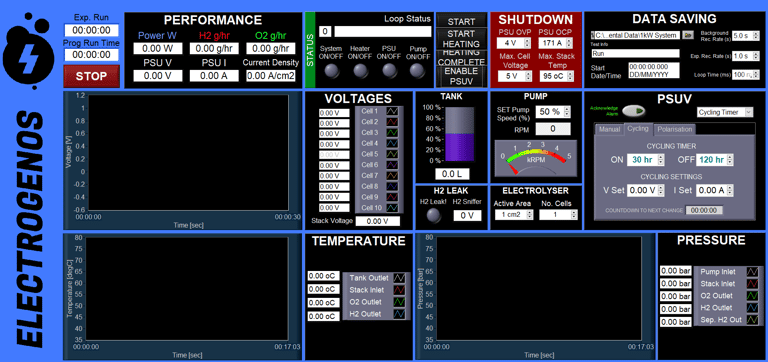Click the purple tank level slider

[459, 134]
